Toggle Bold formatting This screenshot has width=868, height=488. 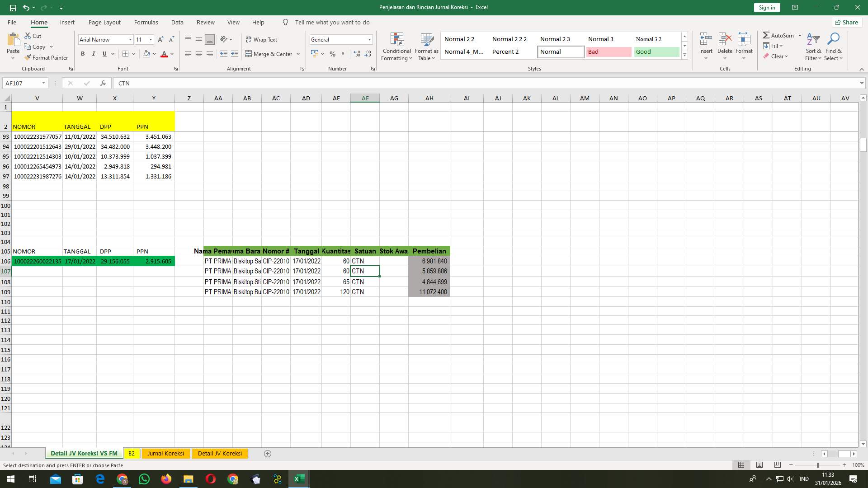(83, 54)
